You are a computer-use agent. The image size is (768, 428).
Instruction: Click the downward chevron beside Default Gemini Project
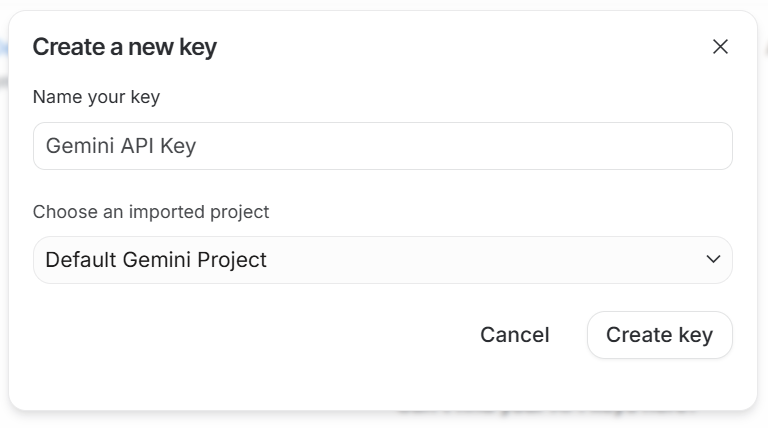(x=713, y=260)
